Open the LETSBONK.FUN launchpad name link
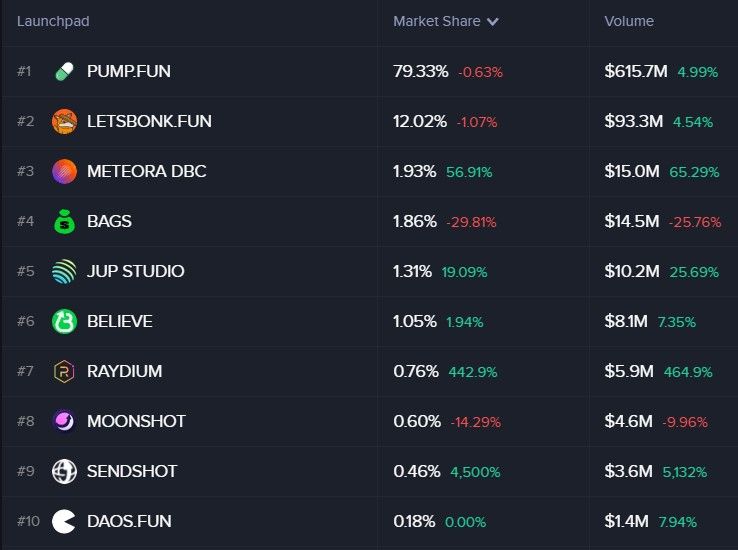 click(x=149, y=121)
